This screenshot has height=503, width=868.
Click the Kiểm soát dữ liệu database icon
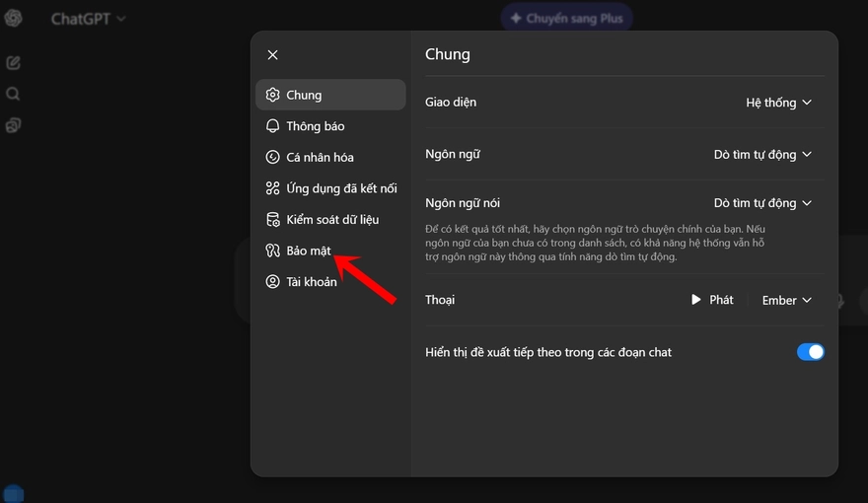tap(273, 219)
